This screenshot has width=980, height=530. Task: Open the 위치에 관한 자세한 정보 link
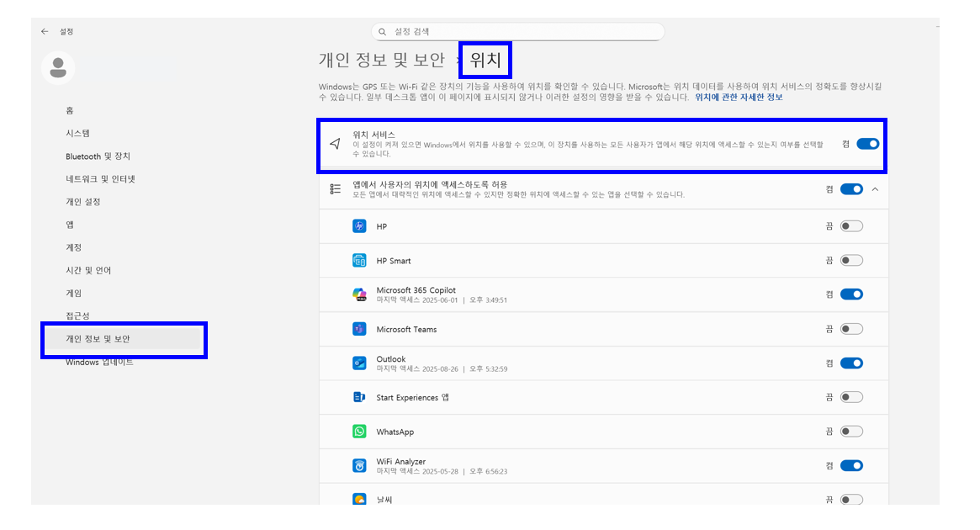click(x=738, y=97)
